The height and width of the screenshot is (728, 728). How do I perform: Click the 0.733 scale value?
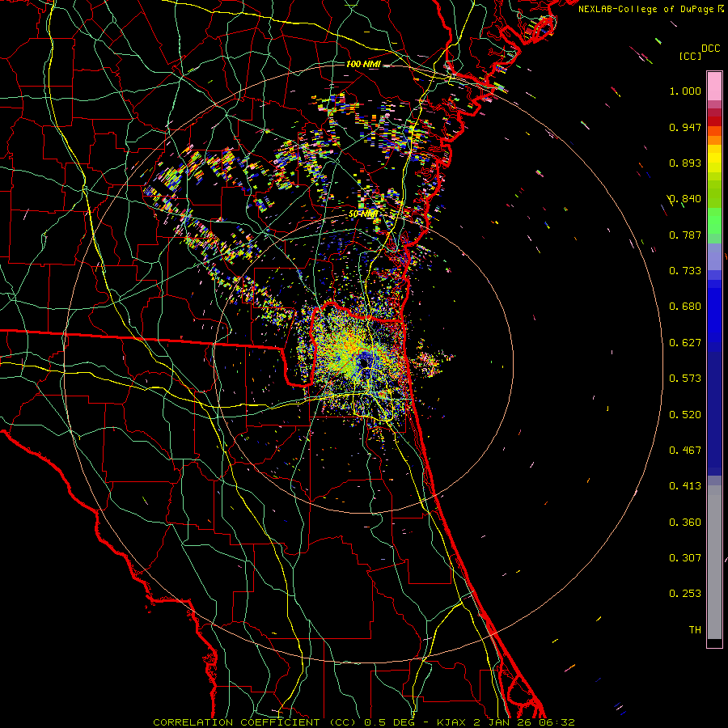coord(685,271)
